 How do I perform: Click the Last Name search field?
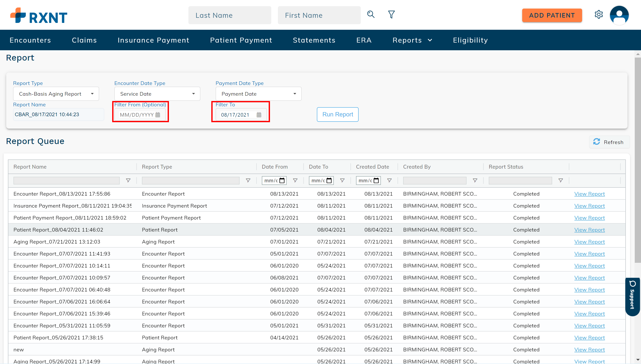(230, 15)
